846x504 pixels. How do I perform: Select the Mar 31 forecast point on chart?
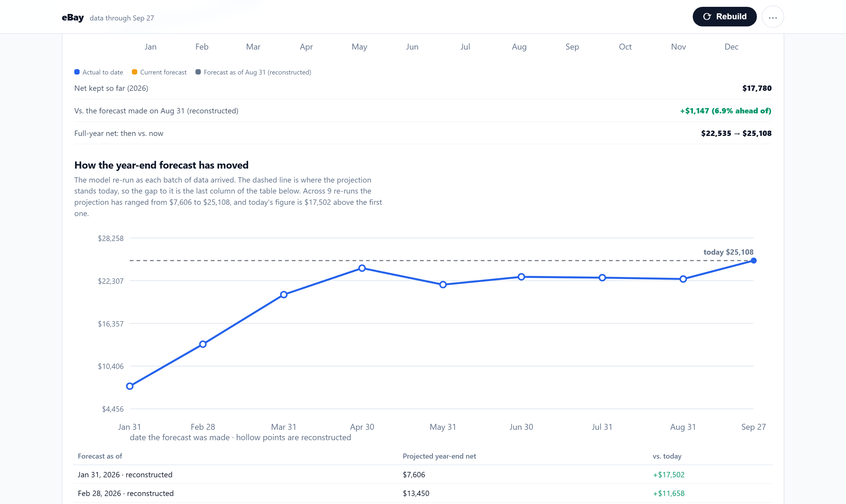tap(284, 294)
